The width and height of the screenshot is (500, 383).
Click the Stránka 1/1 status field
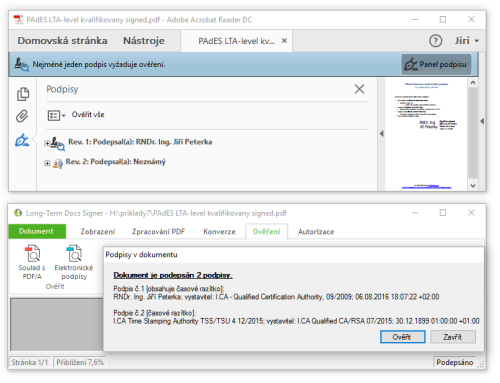30,362
